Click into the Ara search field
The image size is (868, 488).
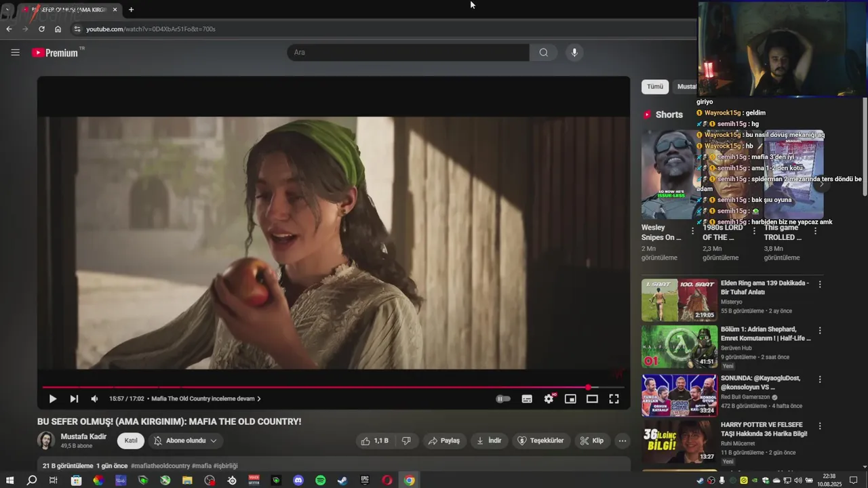[408, 52]
